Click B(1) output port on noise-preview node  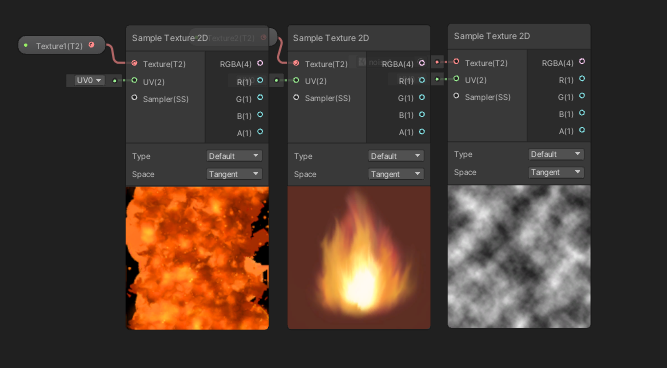(581, 113)
